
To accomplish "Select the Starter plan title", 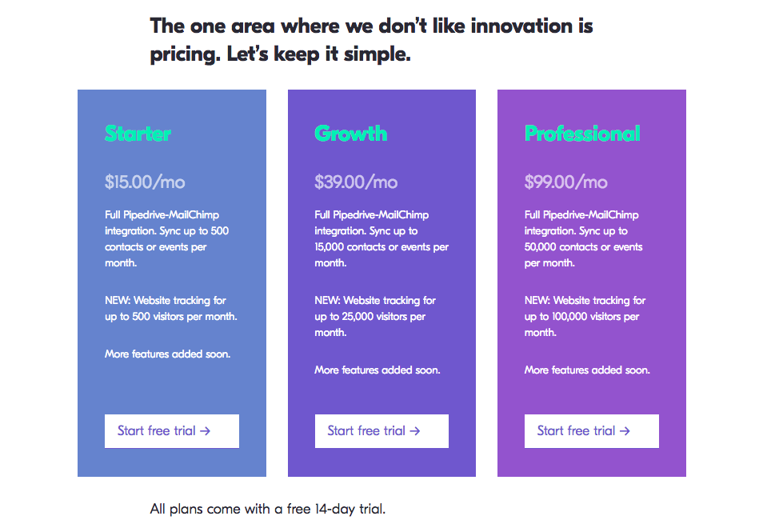I will pos(138,134).
